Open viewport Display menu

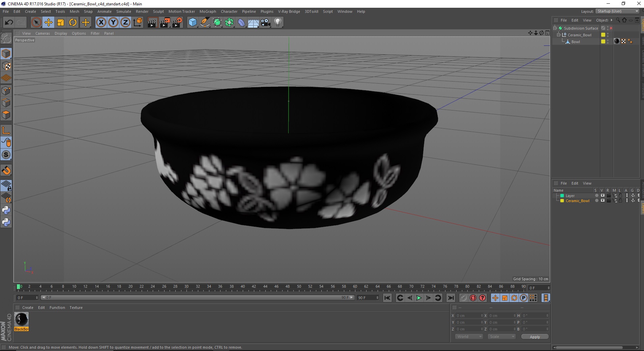[x=61, y=33]
